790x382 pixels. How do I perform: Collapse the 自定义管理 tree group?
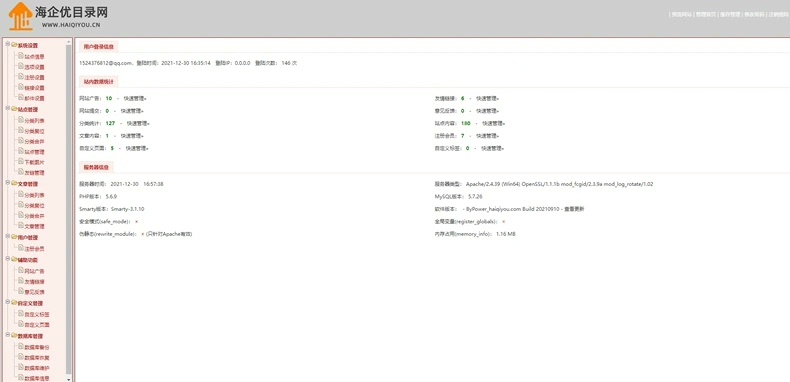pyautogui.click(x=8, y=302)
